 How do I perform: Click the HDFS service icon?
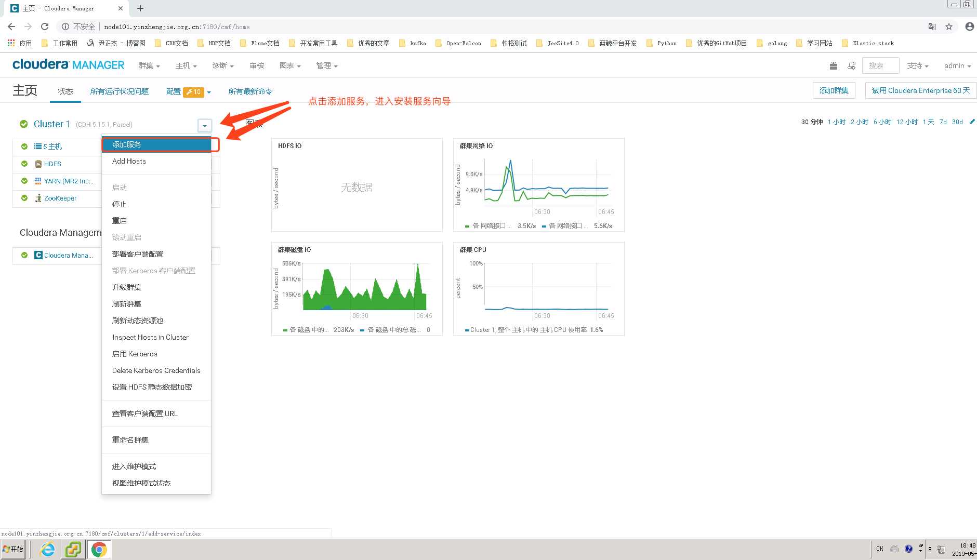tap(38, 164)
